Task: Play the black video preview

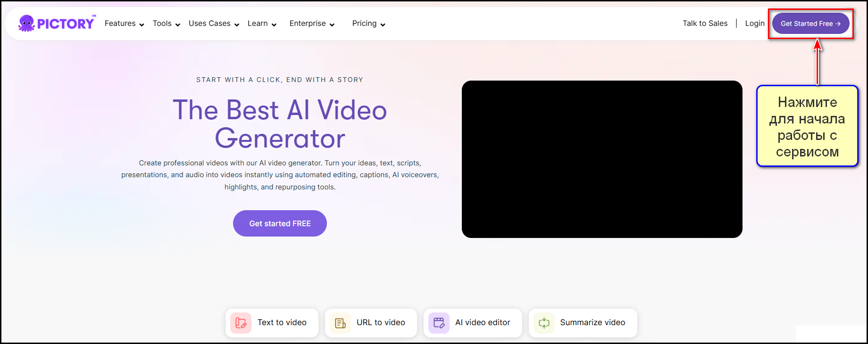Action: click(602, 159)
